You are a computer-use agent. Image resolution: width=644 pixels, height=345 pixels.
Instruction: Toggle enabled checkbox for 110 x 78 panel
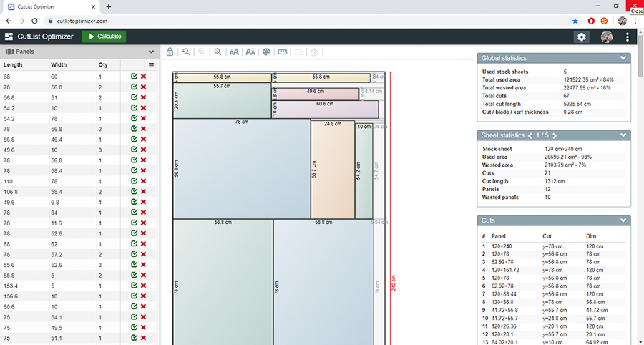134,181
